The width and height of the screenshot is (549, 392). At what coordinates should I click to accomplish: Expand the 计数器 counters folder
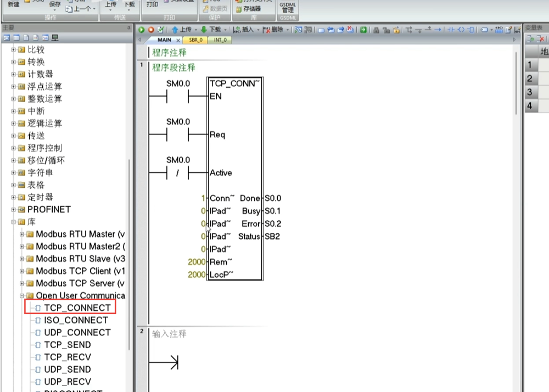[x=14, y=74]
